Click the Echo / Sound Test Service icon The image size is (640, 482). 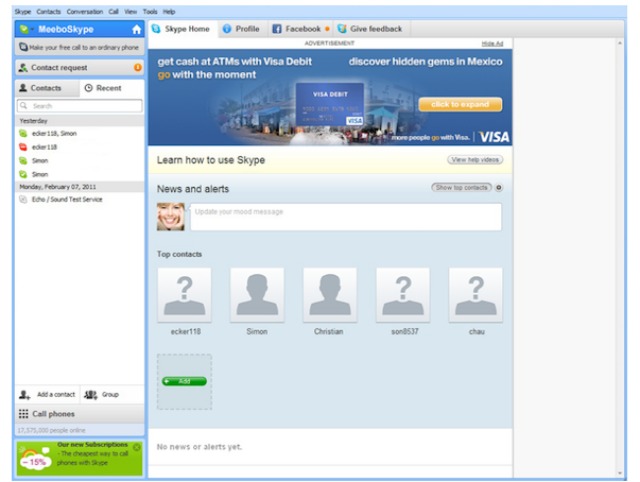click(x=23, y=199)
